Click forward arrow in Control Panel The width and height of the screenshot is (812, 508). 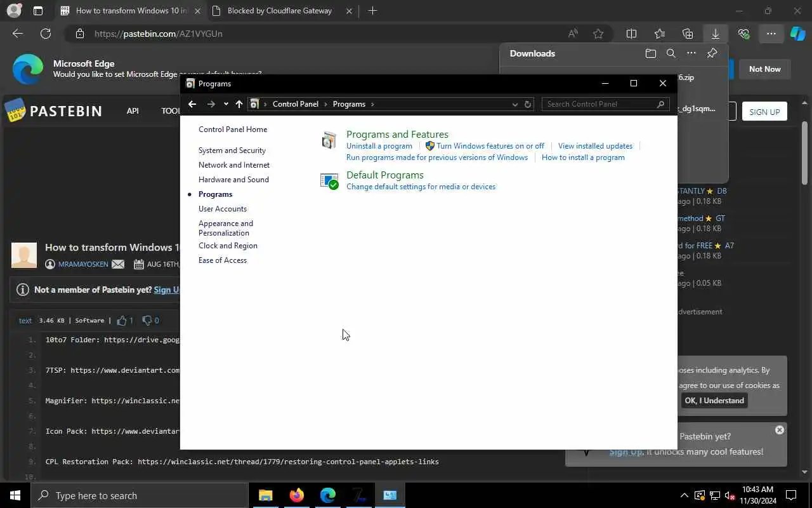tap(211, 104)
